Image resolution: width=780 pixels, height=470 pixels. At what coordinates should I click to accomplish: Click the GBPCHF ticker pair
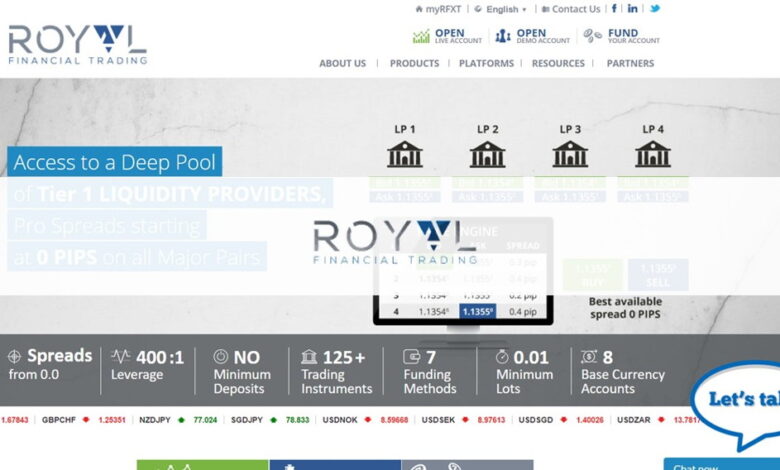tap(59, 420)
